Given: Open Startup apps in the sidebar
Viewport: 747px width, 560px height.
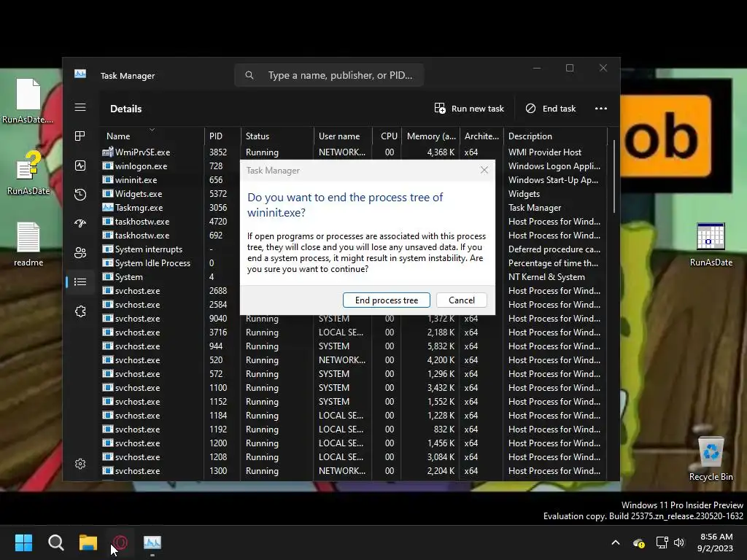Looking at the screenshot, I should tap(80, 223).
